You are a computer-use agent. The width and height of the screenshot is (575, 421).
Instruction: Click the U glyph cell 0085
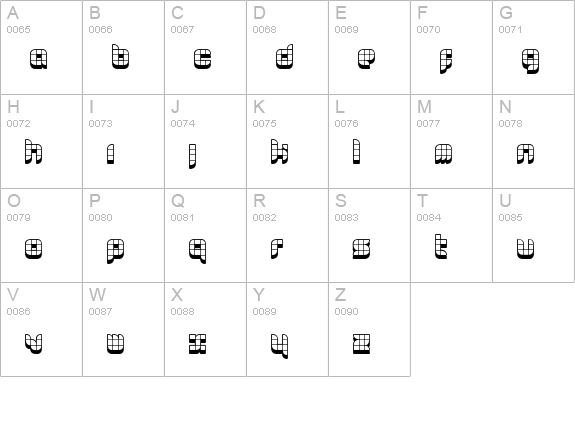(534, 235)
